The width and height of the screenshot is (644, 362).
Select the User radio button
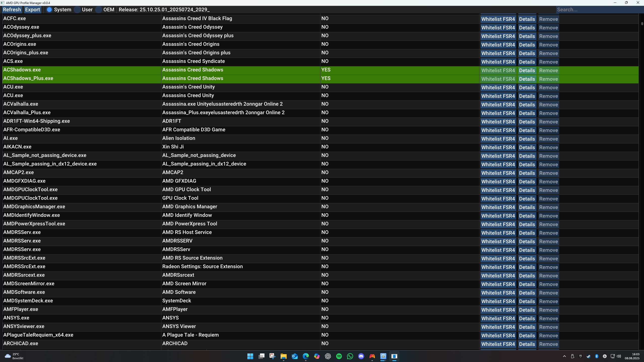[78, 10]
